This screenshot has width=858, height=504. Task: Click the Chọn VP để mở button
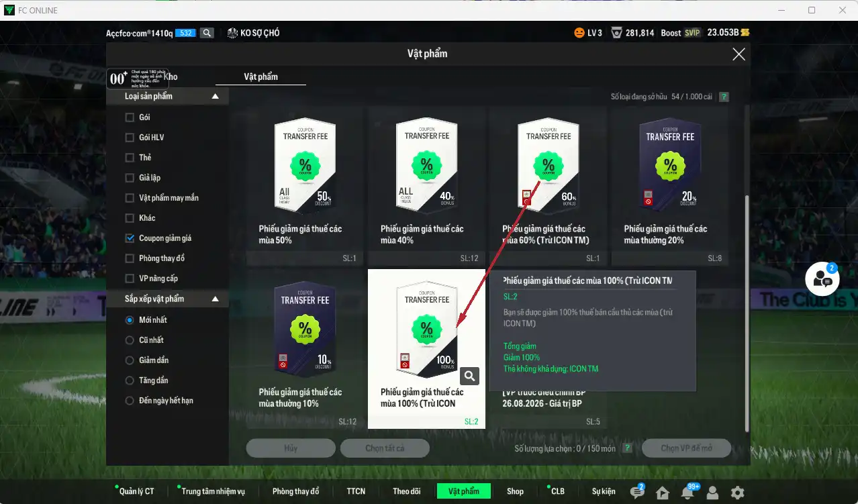pos(686,448)
